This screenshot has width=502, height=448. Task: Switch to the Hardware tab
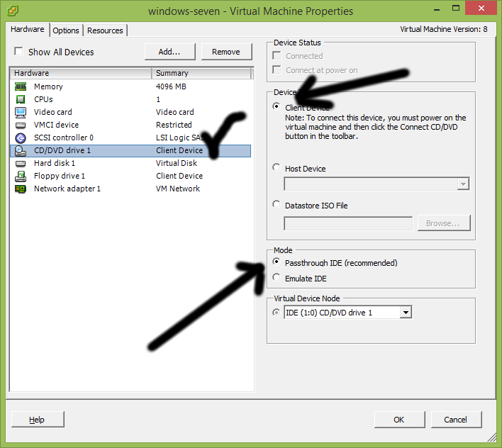pyautogui.click(x=28, y=30)
